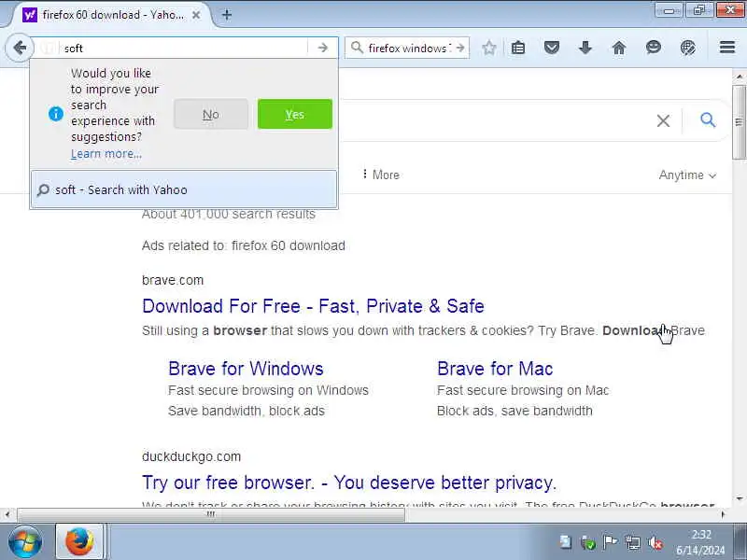Click the info icon in suggestions prompt
Image resolution: width=747 pixels, height=560 pixels.
56,114
